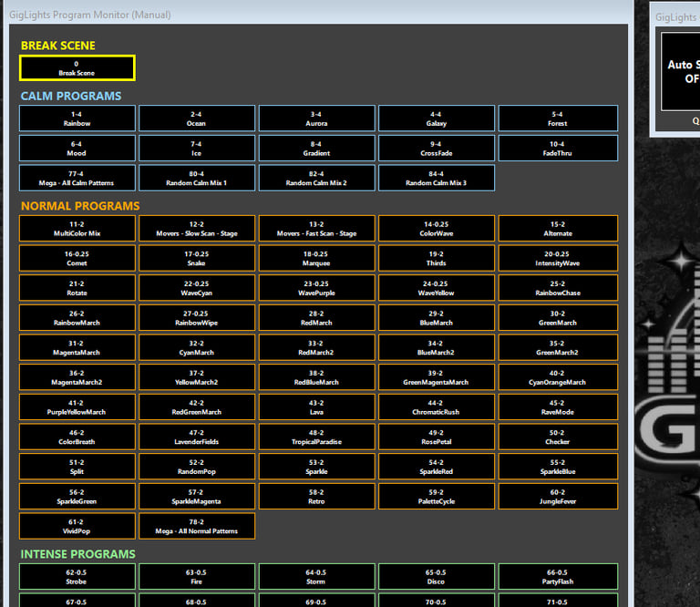Screen dimensions: 700x607
Task: Select the 55-2 SparkleBlue program
Action: pos(558,467)
